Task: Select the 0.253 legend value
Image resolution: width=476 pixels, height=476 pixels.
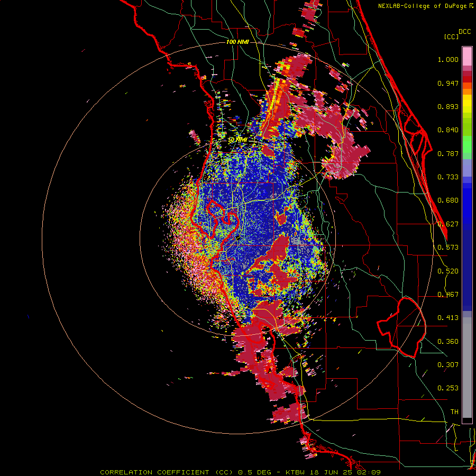Action: tap(448, 388)
